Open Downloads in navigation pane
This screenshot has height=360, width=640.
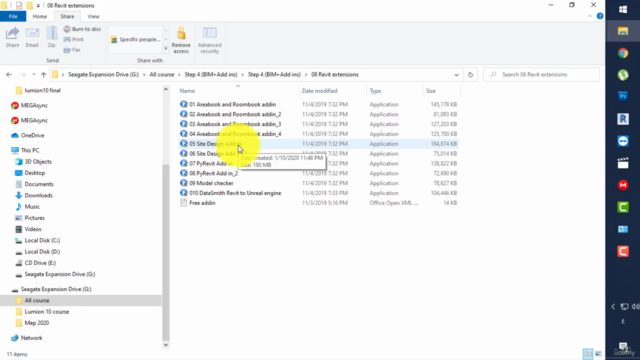click(x=38, y=196)
